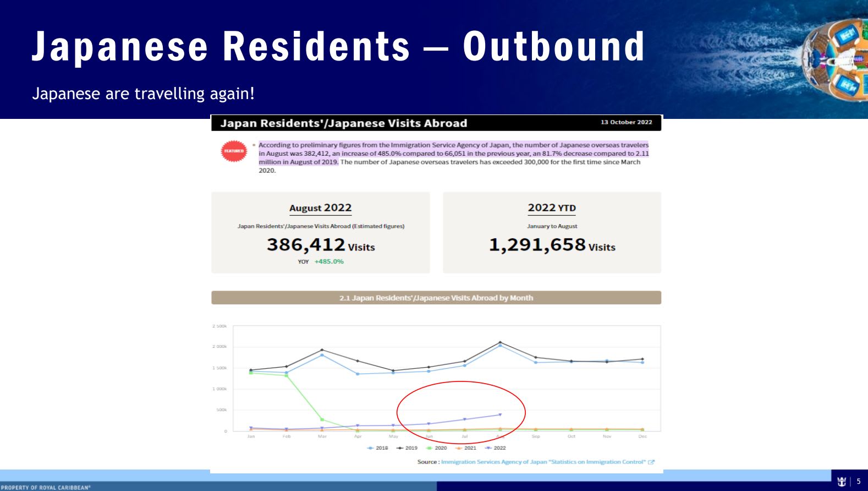Click the 2019 line's August peak marker
The height and width of the screenshot is (491, 868).
coord(500,342)
